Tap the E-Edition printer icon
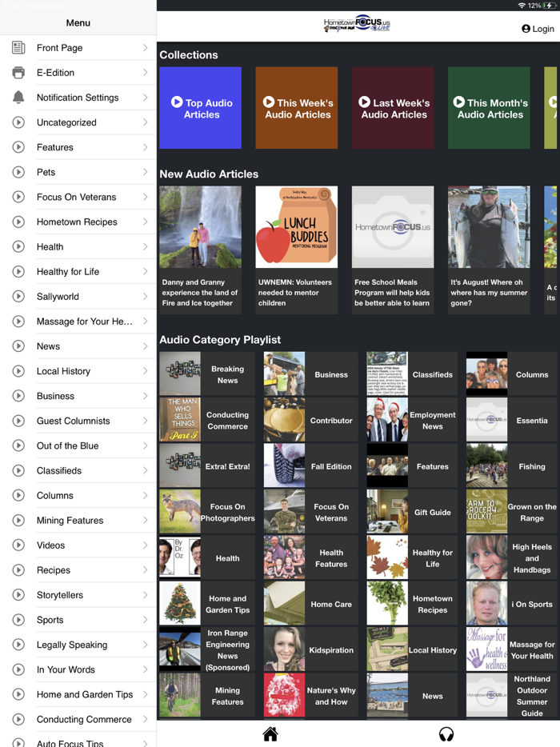560x747 pixels. point(18,73)
